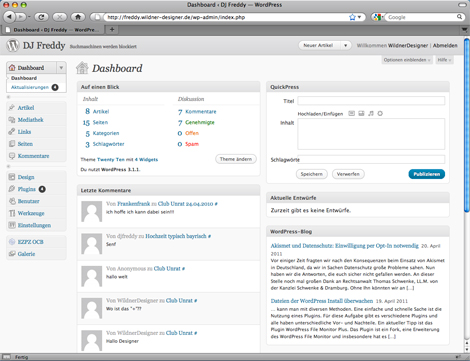Screen dimensions: 470x361
Task: Open the Mediathek menu in sidebar
Action: [31, 119]
